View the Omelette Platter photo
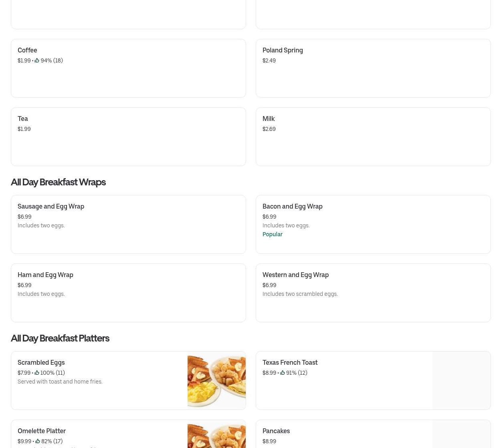Screen dimensions: 501x448 [216, 434]
